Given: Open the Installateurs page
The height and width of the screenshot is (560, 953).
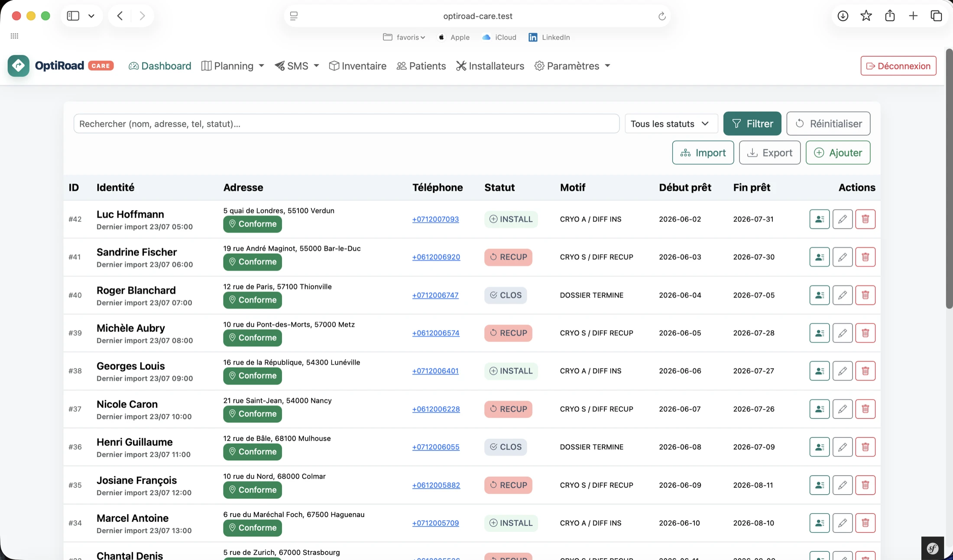Looking at the screenshot, I should (490, 66).
